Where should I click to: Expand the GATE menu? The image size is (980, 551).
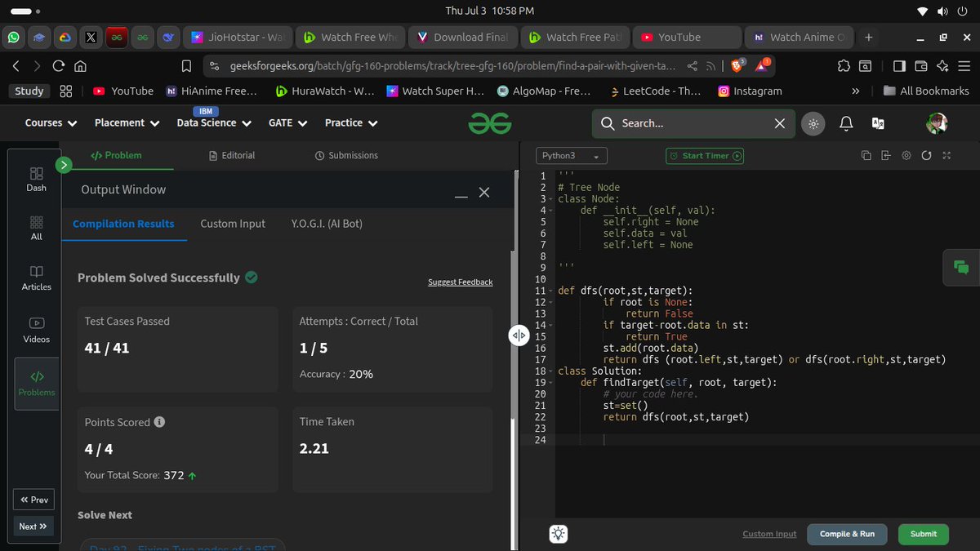[x=287, y=123]
